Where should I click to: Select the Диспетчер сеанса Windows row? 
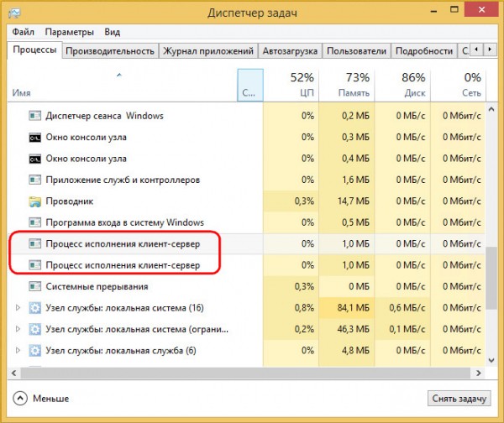point(246,116)
